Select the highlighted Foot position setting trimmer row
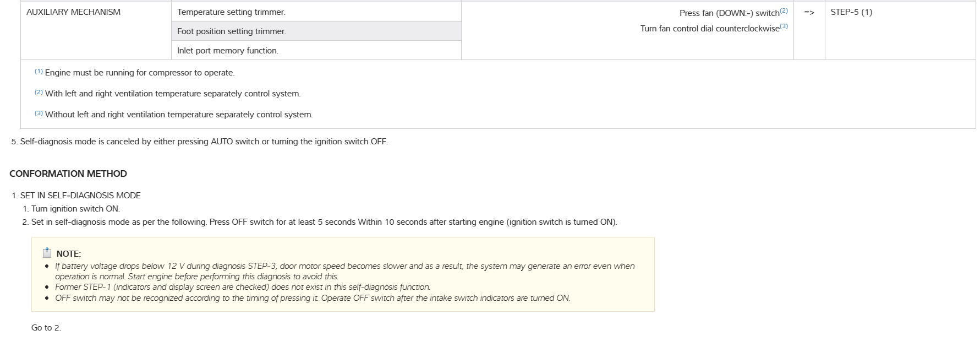Screen dimensions: 980x341 231,31
